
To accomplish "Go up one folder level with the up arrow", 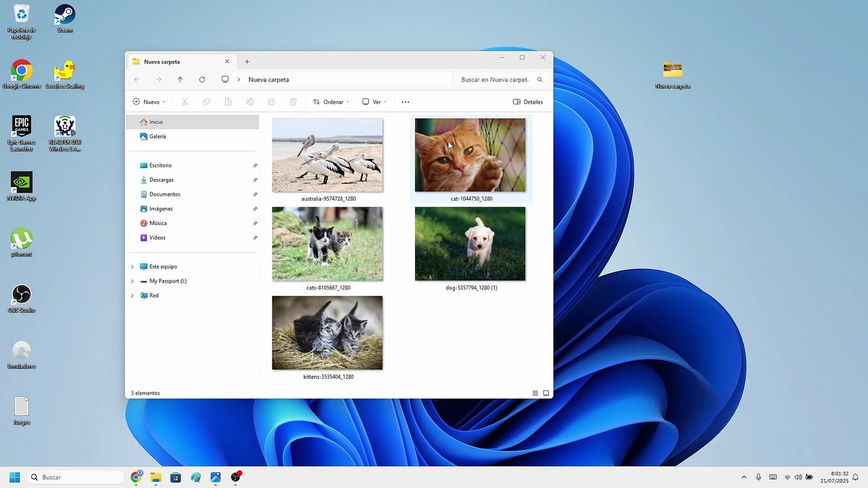I will 180,79.
